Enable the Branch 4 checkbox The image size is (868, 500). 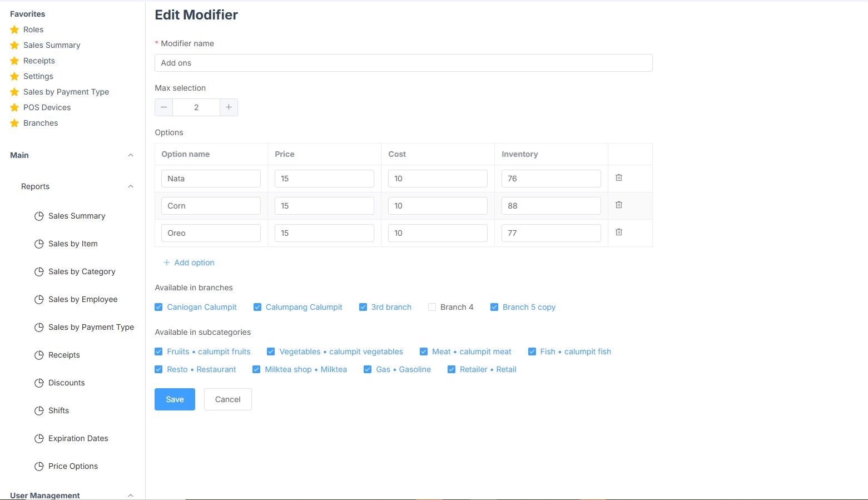[x=432, y=307]
